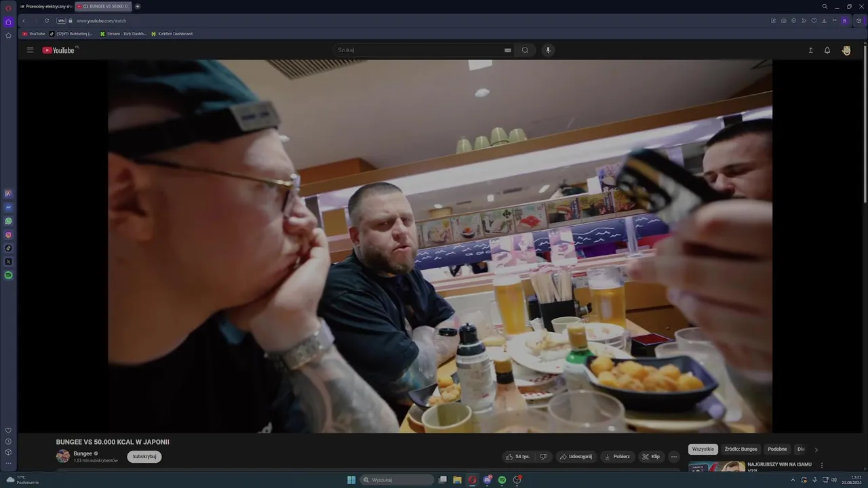Like the video with 54 tys. button
This screenshot has width=868, height=488.
click(517, 457)
